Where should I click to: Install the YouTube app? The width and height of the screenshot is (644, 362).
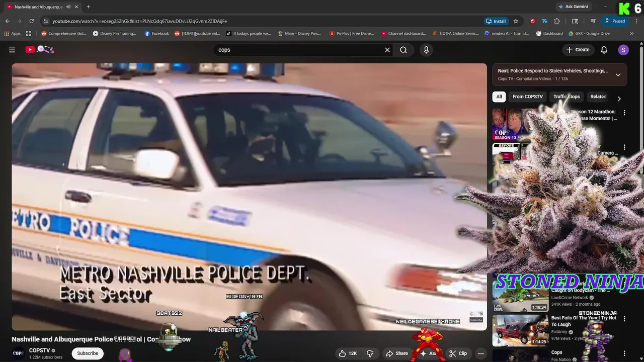(496, 21)
